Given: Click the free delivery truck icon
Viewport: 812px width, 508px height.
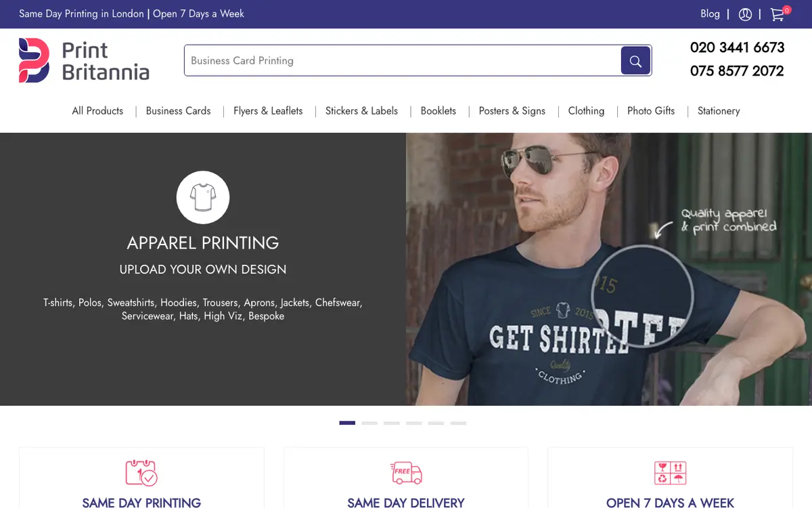Looking at the screenshot, I should pyautogui.click(x=406, y=473).
